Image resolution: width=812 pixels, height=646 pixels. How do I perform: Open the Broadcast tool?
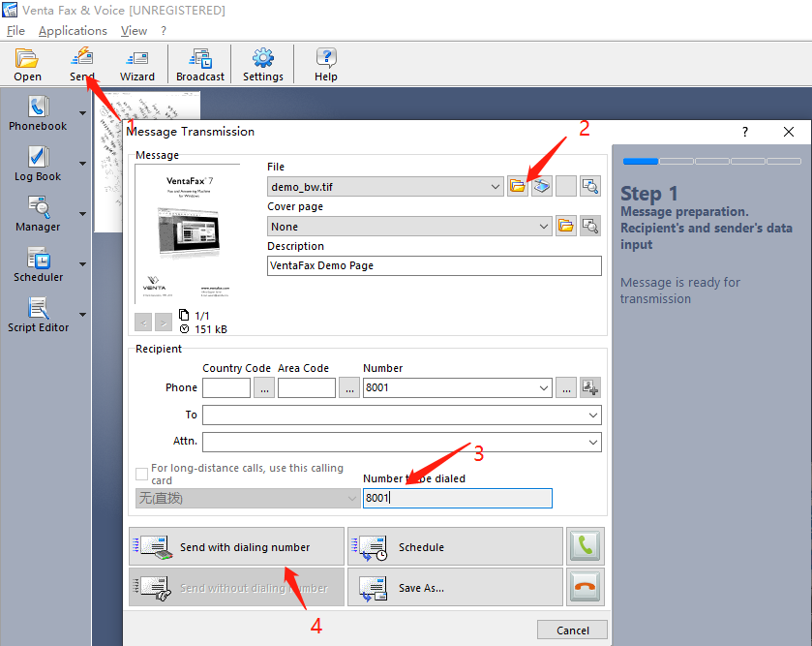tap(200, 64)
